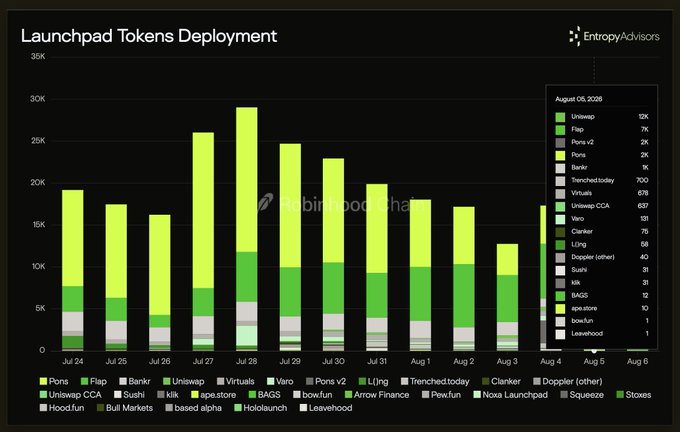This screenshot has width=680, height=432.
Task: Click yellow Pons segment of Jul 24 bar
Action: (x=73, y=238)
